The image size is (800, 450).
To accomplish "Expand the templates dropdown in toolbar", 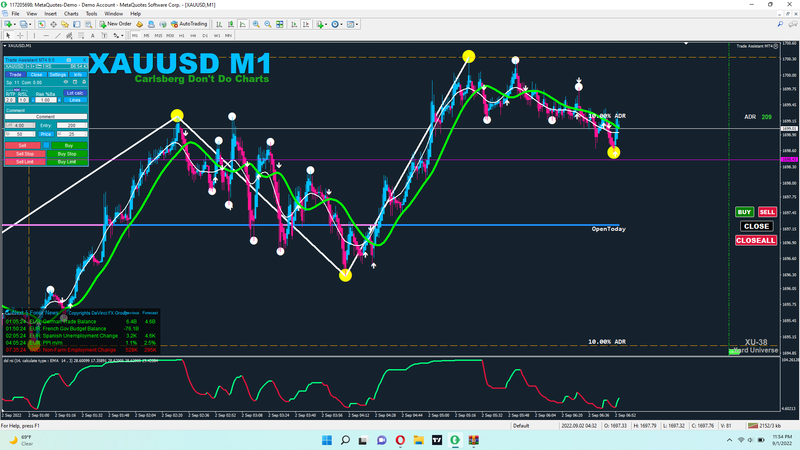I will 357,24.
